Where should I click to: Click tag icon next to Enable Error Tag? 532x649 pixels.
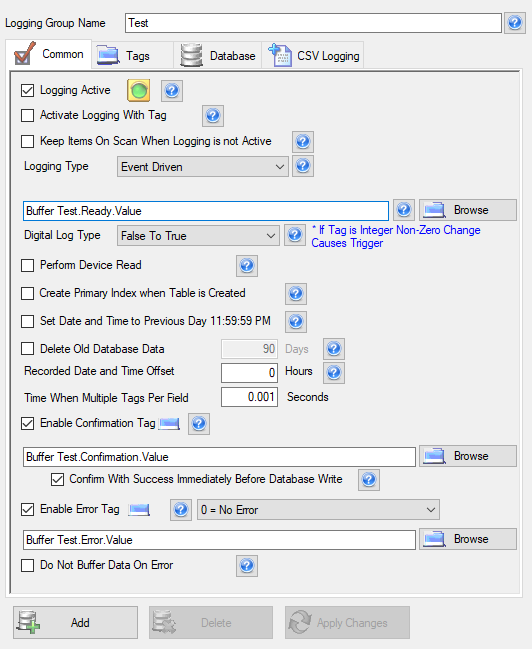pos(139,510)
